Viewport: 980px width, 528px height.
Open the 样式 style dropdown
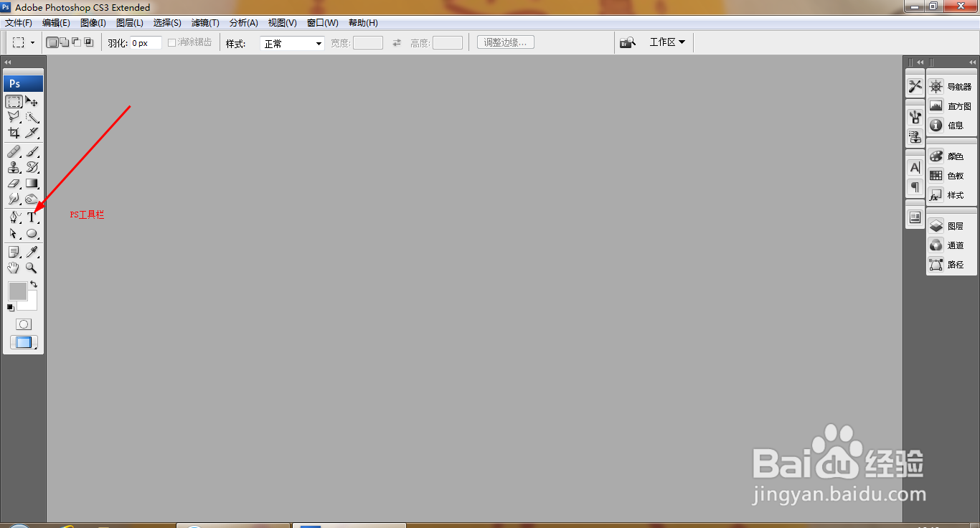292,43
